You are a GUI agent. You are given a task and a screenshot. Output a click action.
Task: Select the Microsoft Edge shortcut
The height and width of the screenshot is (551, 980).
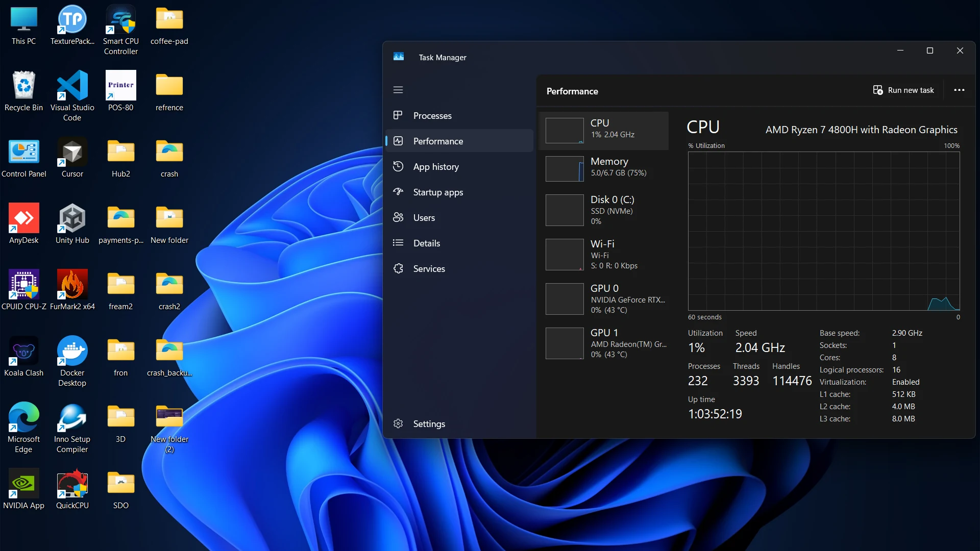23,429
